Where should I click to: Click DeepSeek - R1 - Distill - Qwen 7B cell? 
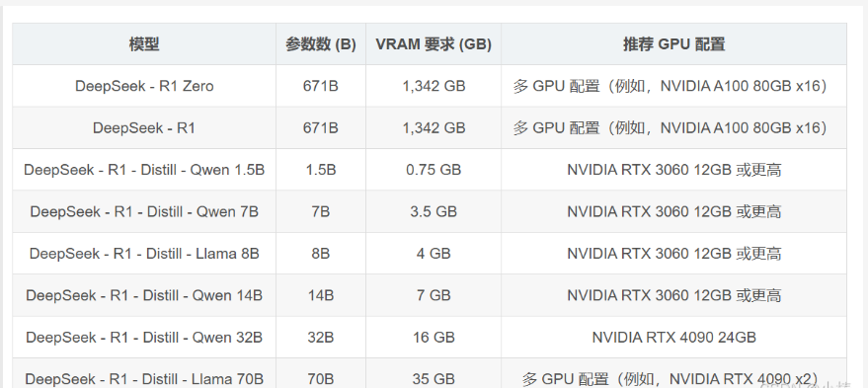(144, 211)
